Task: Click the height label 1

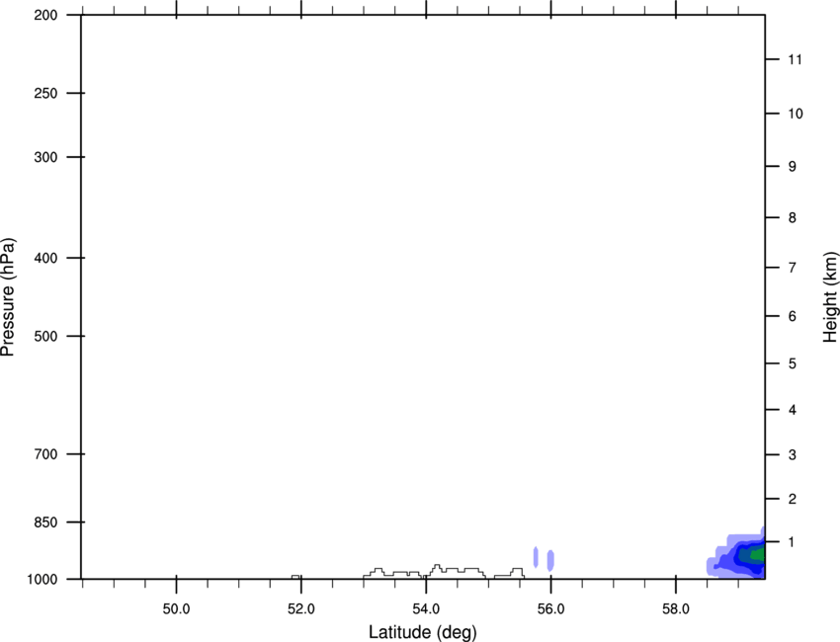Action: click(792, 542)
